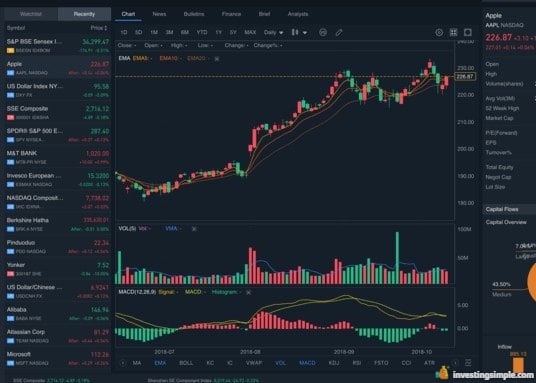
Task: Set chart range to 1D
Action: (124, 32)
